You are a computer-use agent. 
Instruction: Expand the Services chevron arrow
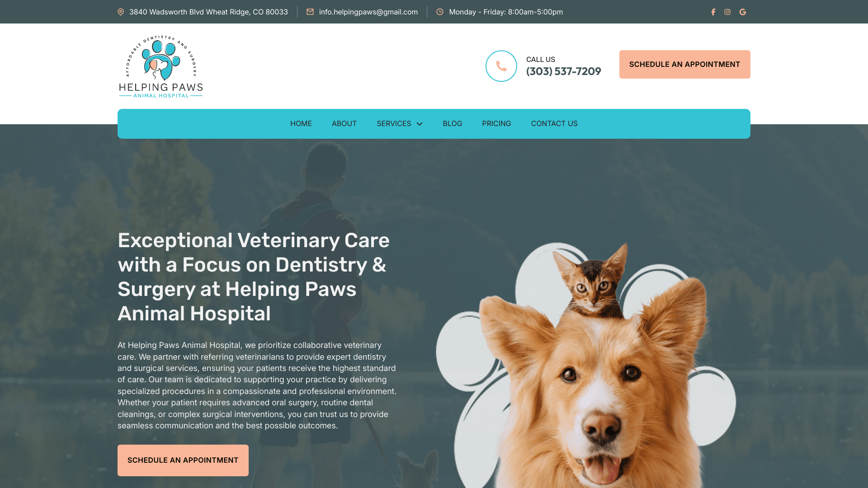[420, 124]
